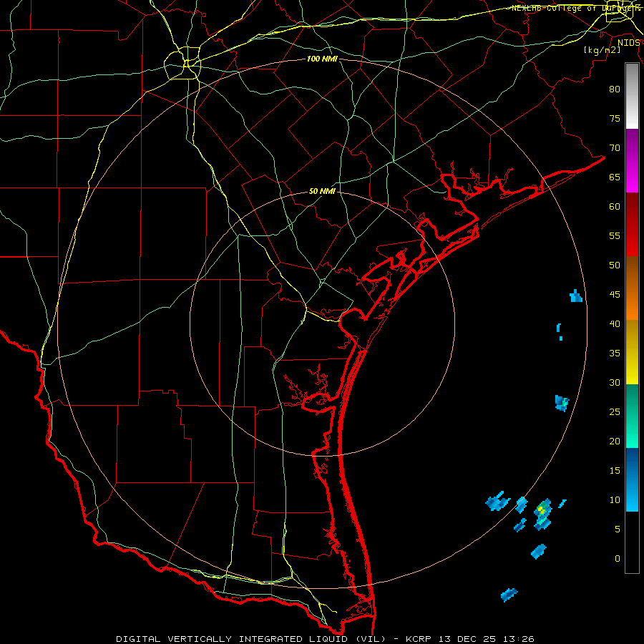The width and height of the screenshot is (644, 644).
Task: Click the red segment of the color bar
Action: pyautogui.click(x=632, y=225)
